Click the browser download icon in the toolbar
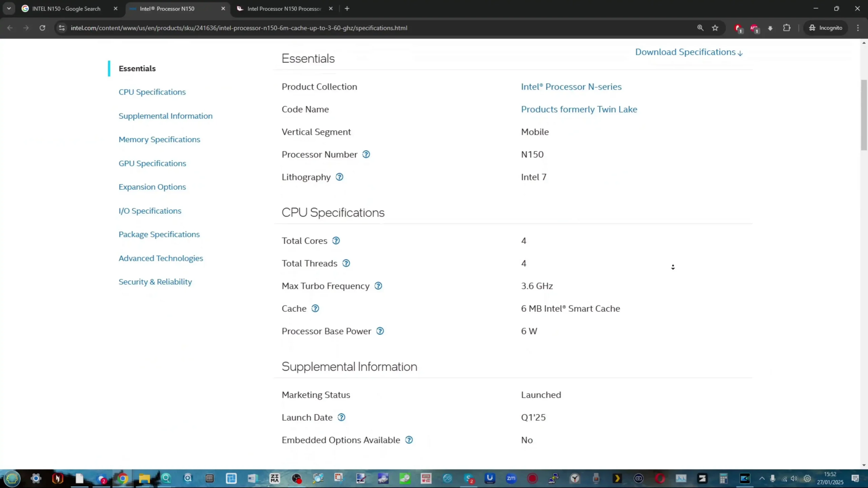Screen dimensions: 868x488 point(770,28)
